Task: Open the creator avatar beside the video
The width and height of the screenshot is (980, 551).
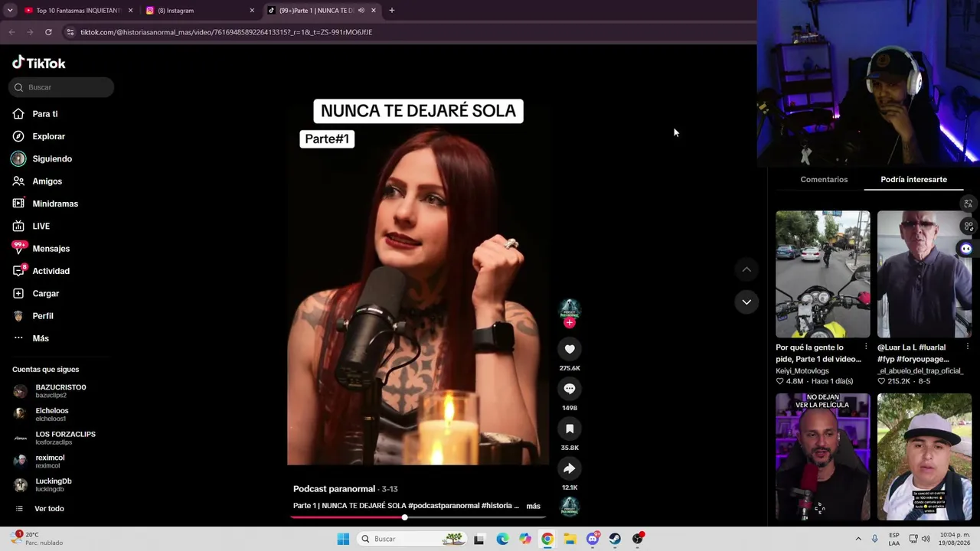Action: [570, 308]
